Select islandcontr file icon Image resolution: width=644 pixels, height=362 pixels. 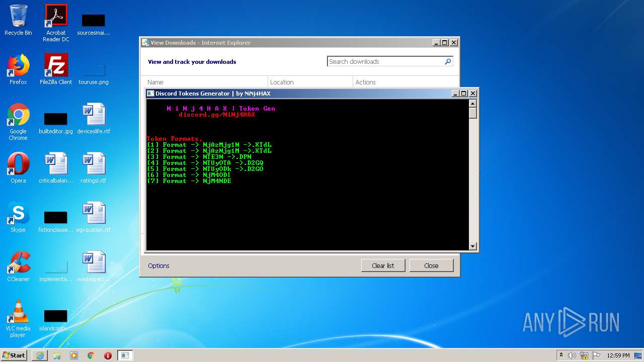56,320
